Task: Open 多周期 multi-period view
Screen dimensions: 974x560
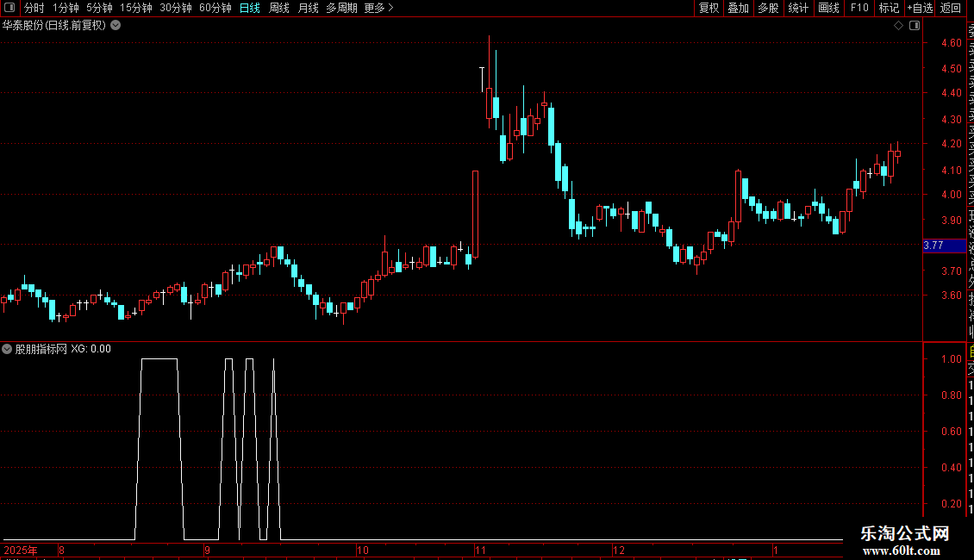Action: point(341,8)
